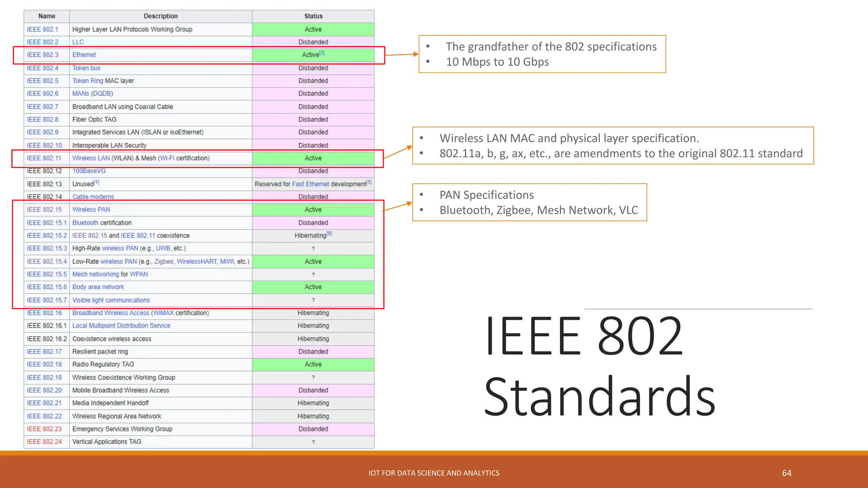The width and height of the screenshot is (868, 488).
Task: Open the MANs link
Action: point(81,93)
